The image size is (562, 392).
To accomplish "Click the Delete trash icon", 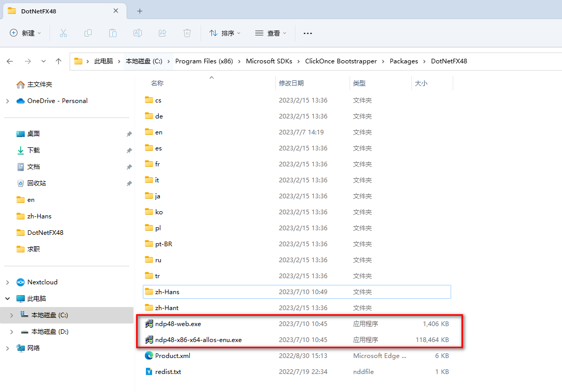I will [187, 33].
